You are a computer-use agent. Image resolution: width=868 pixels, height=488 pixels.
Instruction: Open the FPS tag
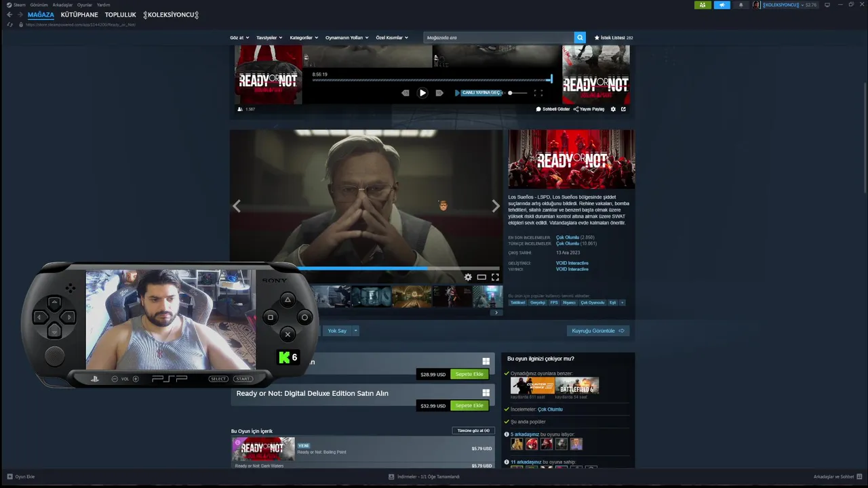554,303
